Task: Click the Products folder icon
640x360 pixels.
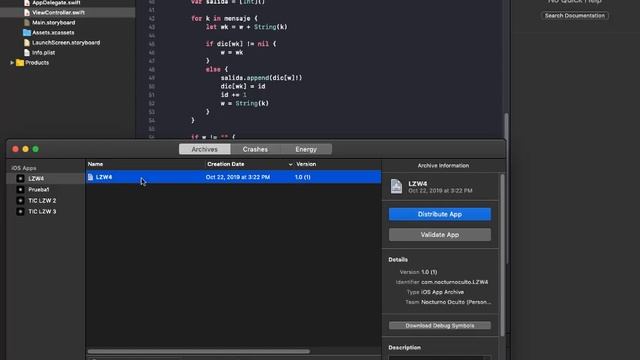Action: (x=20, y=63)
